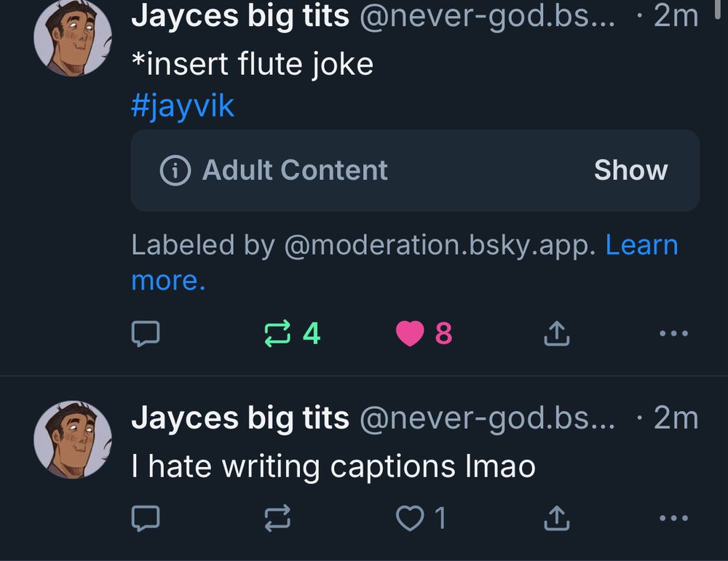Screen dimensions: 728x561
Task: Show the hidden adult content
Action: pos(630,170)
